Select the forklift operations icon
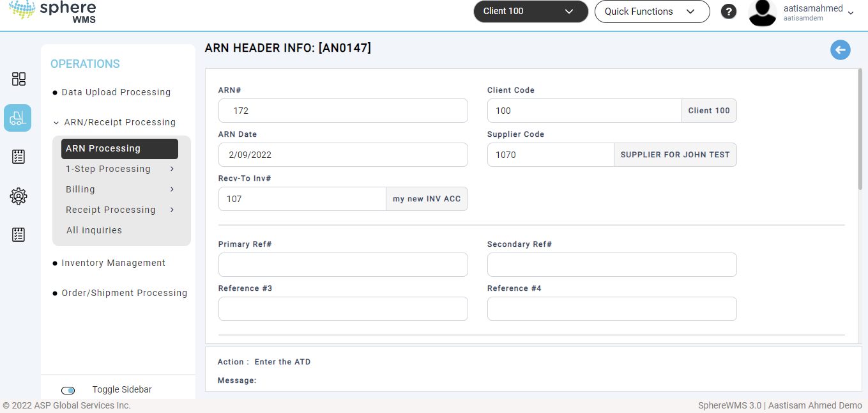 tap(18, 118)
